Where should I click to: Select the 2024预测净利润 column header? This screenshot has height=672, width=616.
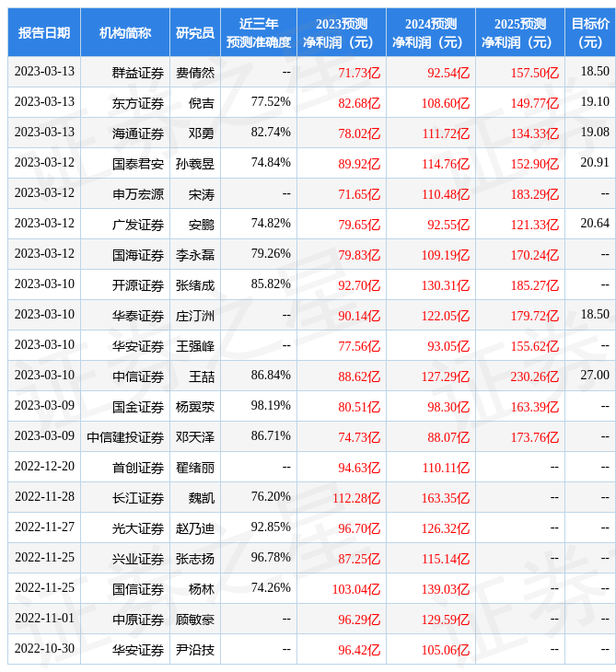[x=431, y=32]
